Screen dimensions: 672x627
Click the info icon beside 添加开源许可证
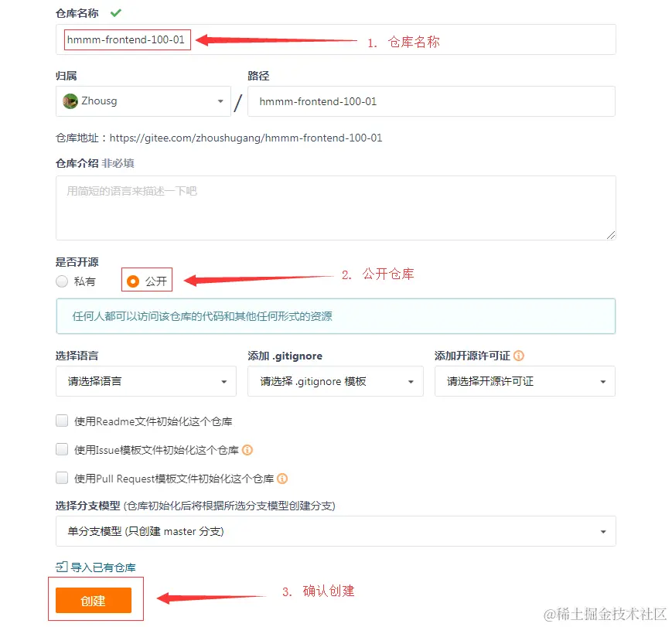click(x=519, y=356)
